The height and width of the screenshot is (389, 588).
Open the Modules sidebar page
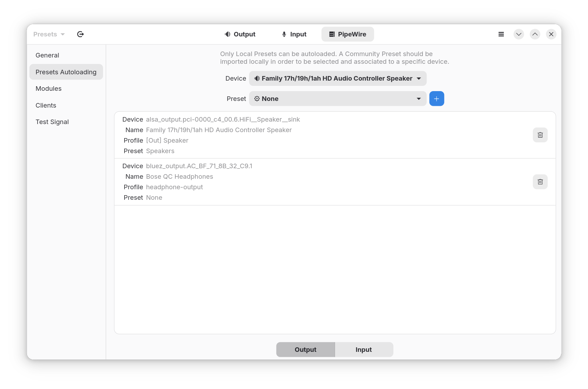pyautogui.click(x=48, y=89)
